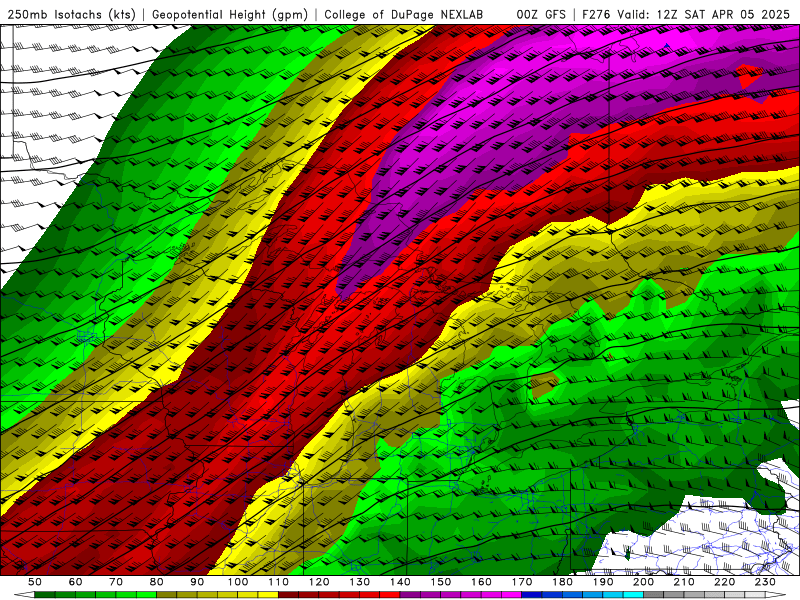Click the right arrow end of the color bar
The height and width of the screenshot is (600, 800).
click(776, 594)
